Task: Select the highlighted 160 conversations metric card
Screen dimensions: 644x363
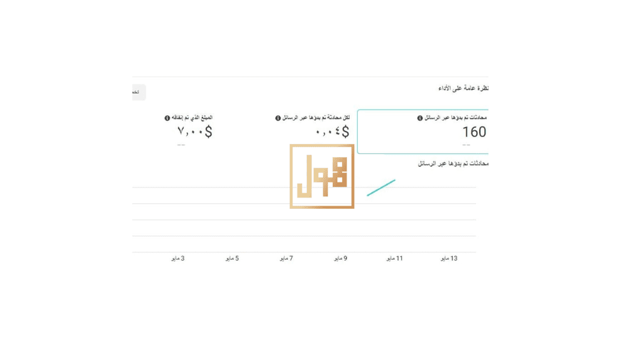Action: 423,132
